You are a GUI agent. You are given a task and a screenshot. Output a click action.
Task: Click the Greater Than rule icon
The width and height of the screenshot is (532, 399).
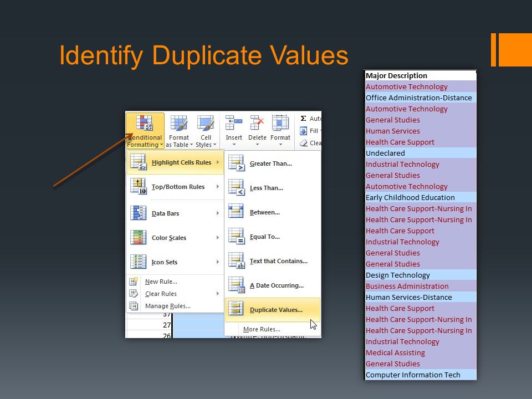coord(236,163)
